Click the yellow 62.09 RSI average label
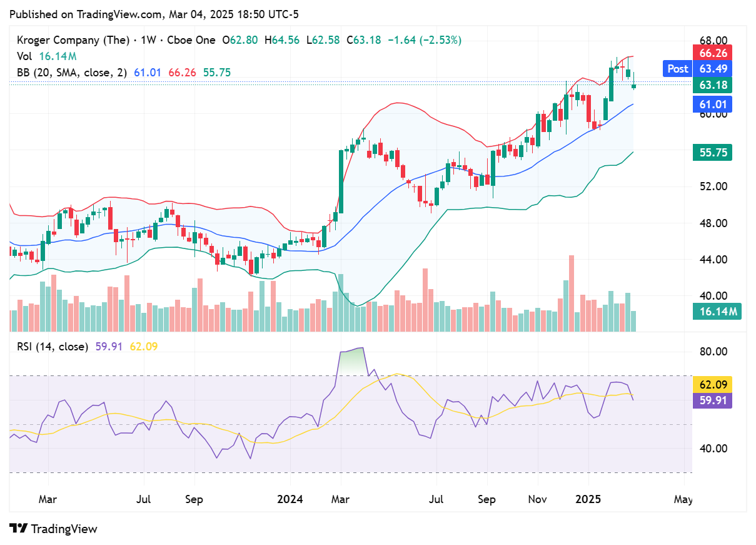 pyautogui.click(x=712, y=384)
